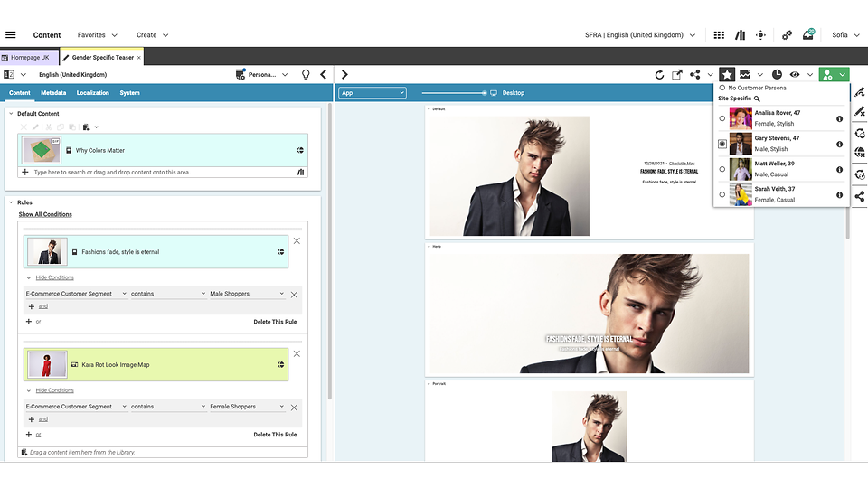
Task: Show info for Sarah Veith persona
Action: click(839, 195)
